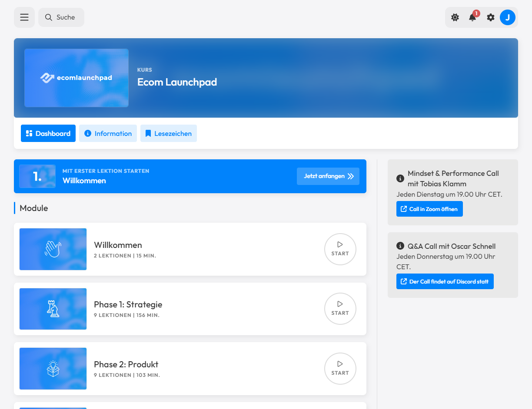The image size is (532, 409).
Task: Click the Ecom Launchpad course thumbnail
Action: (x=76, y=78)
